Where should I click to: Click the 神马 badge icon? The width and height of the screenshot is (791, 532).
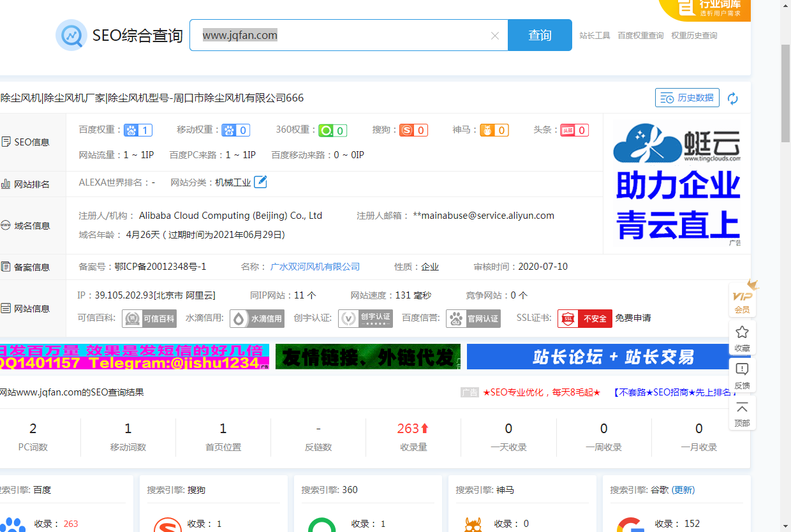click(x=494, y=130)
